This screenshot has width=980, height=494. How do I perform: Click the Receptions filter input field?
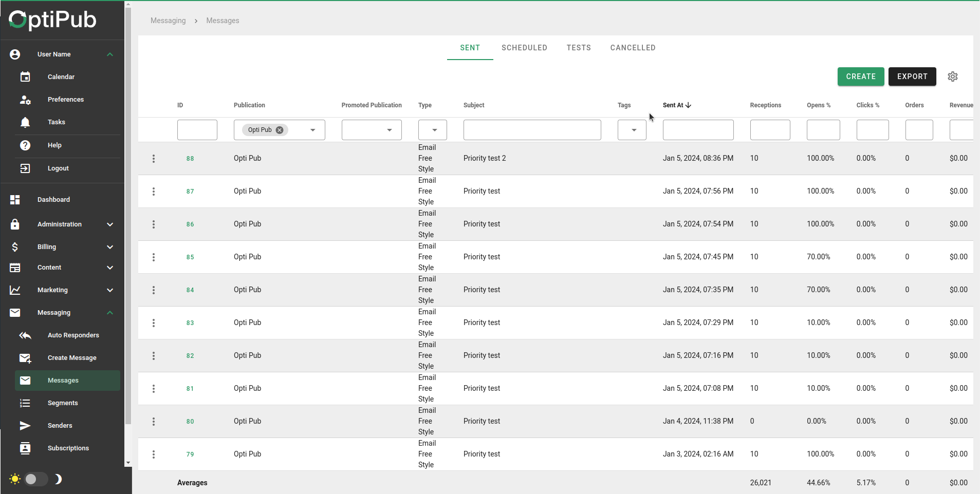pos(770,130)
